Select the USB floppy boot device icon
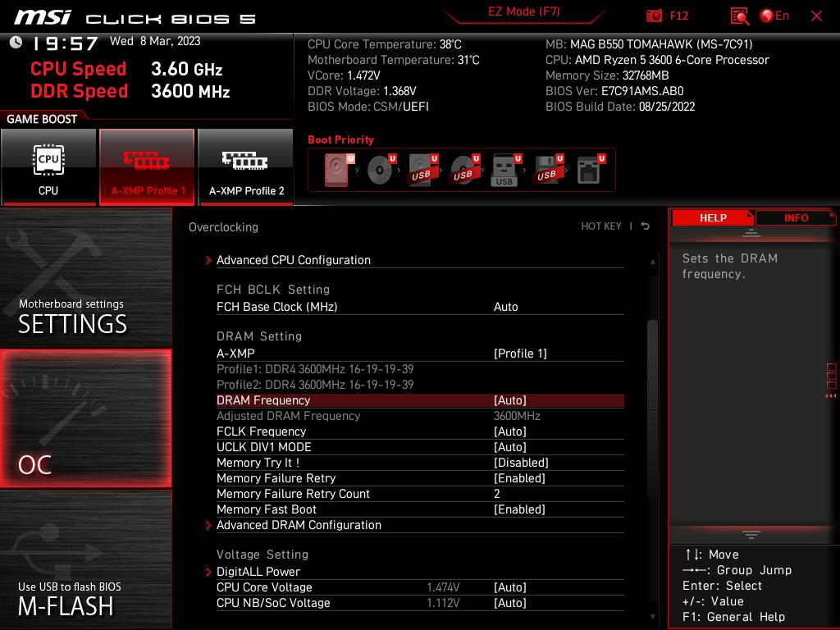Screen dimensions: 840x630 (547, 170)
